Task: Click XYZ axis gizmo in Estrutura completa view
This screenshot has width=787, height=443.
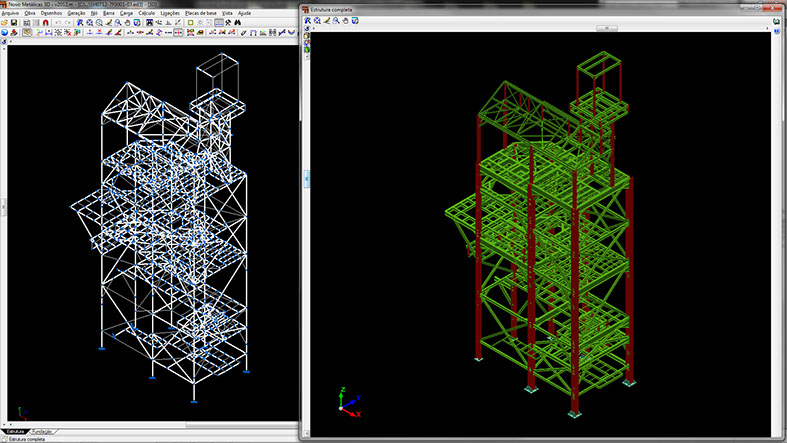Action: pos(347,402)
